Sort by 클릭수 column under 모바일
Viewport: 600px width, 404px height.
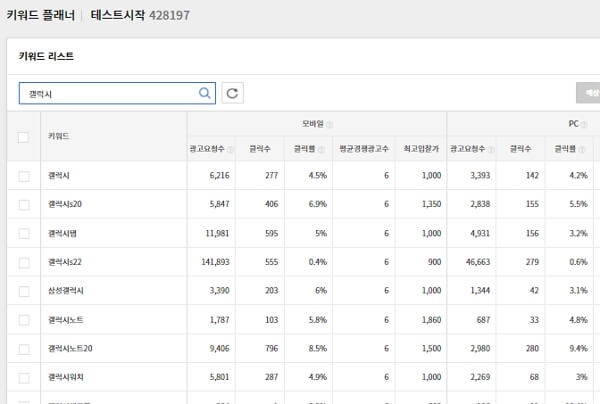click(260, 149)
